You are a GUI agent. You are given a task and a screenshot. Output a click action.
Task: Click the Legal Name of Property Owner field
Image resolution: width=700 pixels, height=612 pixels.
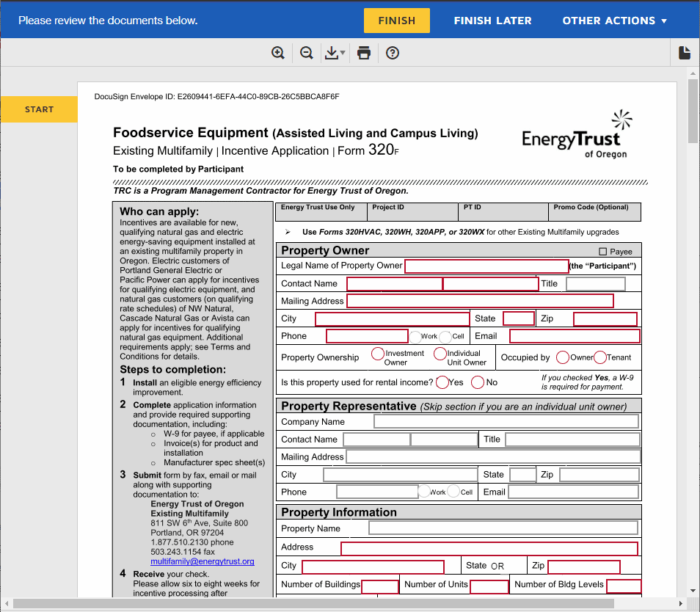tap(486, 266)
